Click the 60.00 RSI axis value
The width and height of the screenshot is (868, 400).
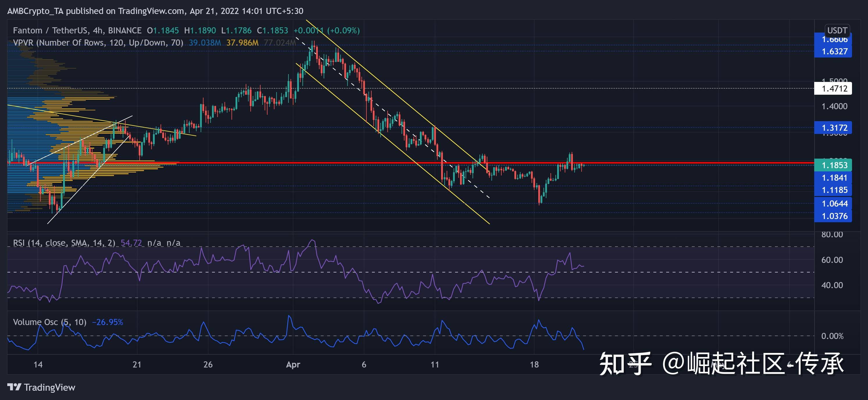pos(832,260)
